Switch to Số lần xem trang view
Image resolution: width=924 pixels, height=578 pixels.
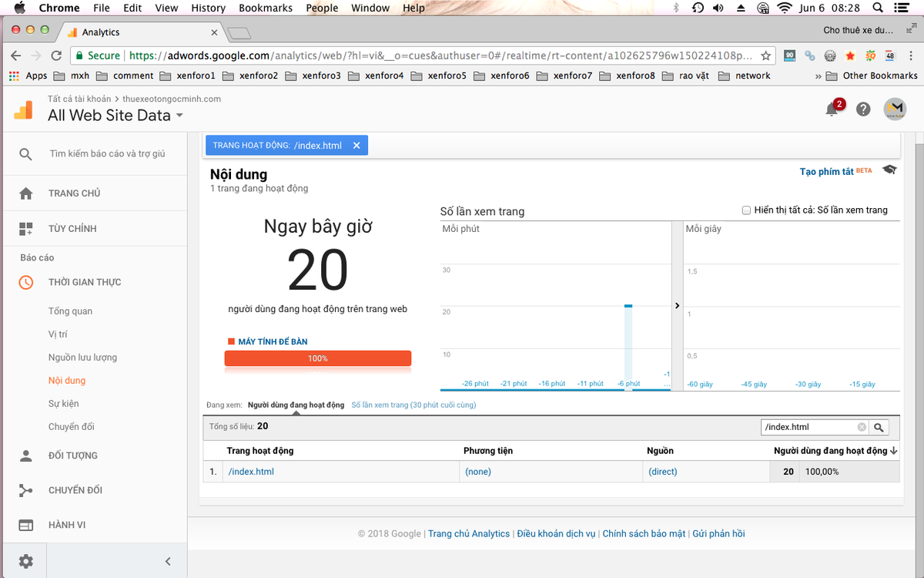(x=413, y=405)
